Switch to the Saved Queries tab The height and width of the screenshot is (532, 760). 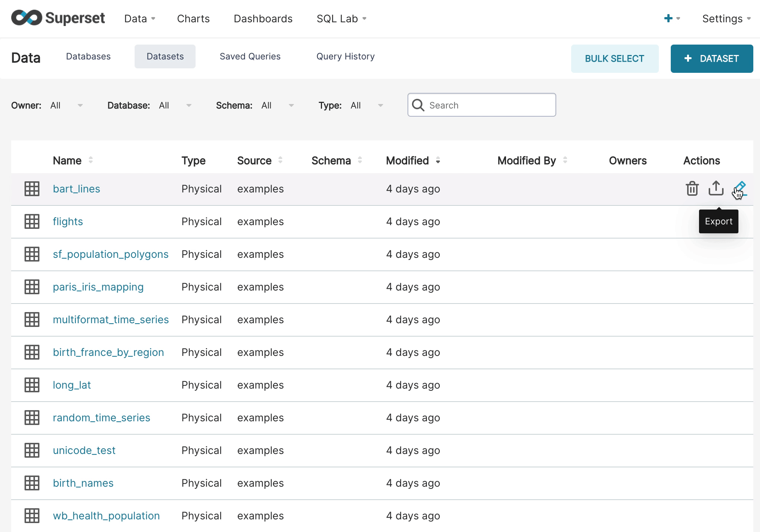coord(250,56)
